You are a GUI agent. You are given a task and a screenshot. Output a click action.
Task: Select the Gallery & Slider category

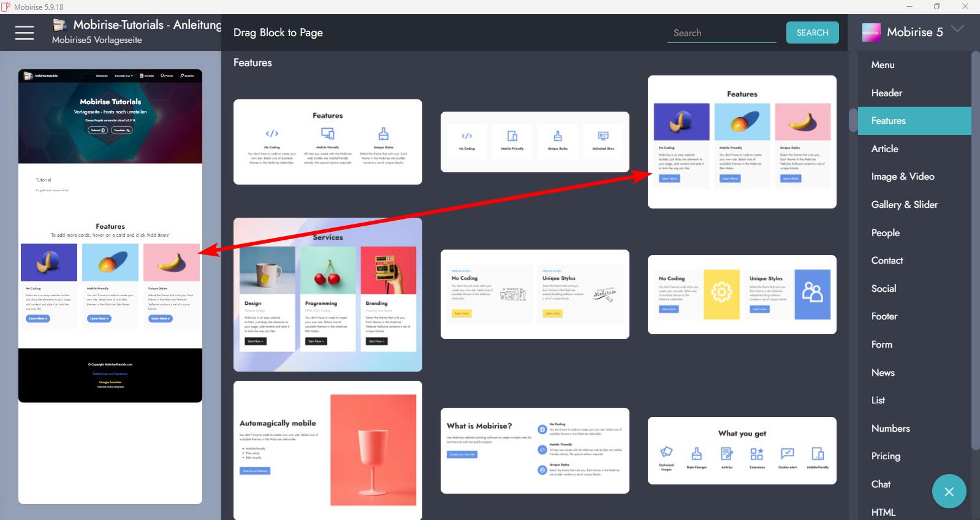pos(904,205)
